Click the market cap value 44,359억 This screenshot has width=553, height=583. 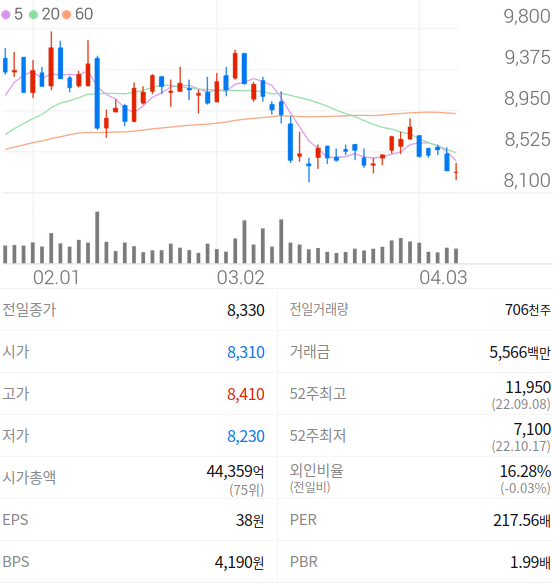point(235,471)
